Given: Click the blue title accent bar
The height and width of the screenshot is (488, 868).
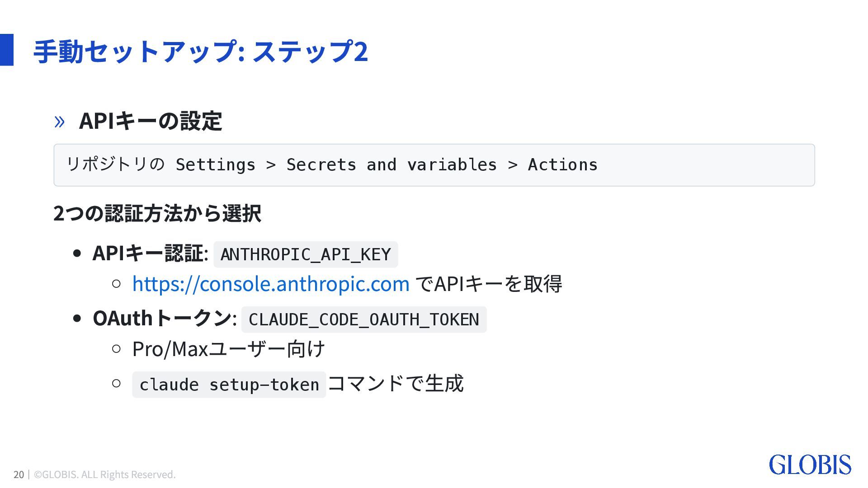Looking at the screenshot, I should [x=7, y=50].
